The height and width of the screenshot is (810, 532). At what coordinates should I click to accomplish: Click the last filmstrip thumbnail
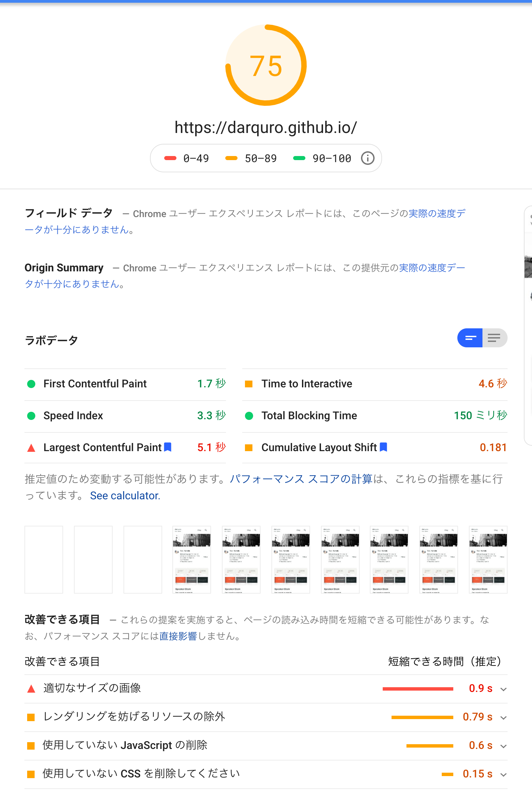(488, 559)
